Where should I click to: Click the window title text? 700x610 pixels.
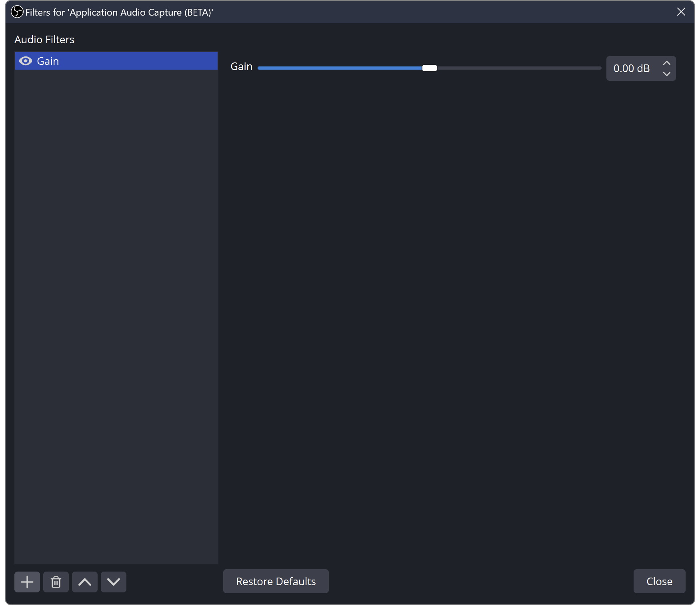click(x=119, y=12)
